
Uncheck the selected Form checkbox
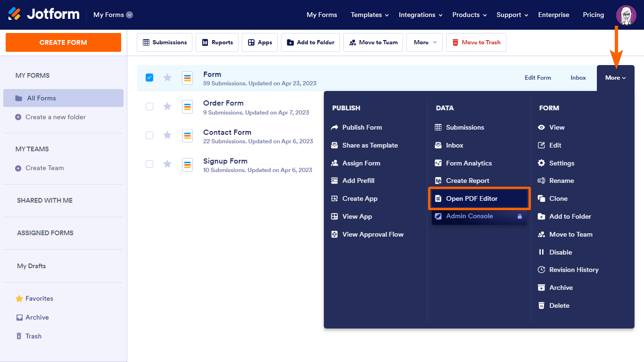[x=149, y=78]
